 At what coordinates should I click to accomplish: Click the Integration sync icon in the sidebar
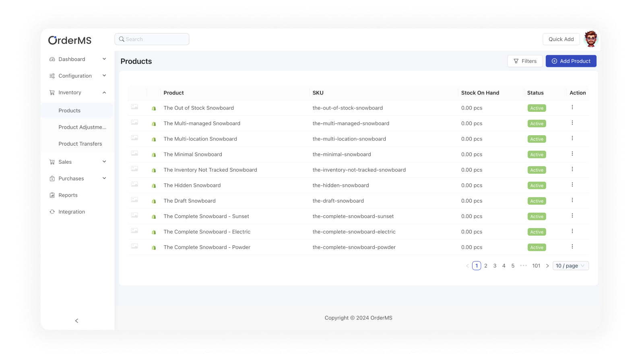(52, 212)
